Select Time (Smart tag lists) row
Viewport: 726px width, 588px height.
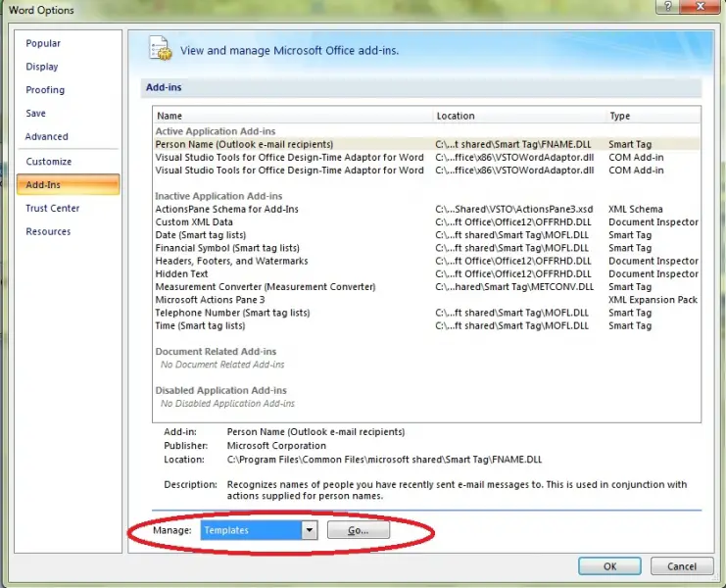coord(426,326)
